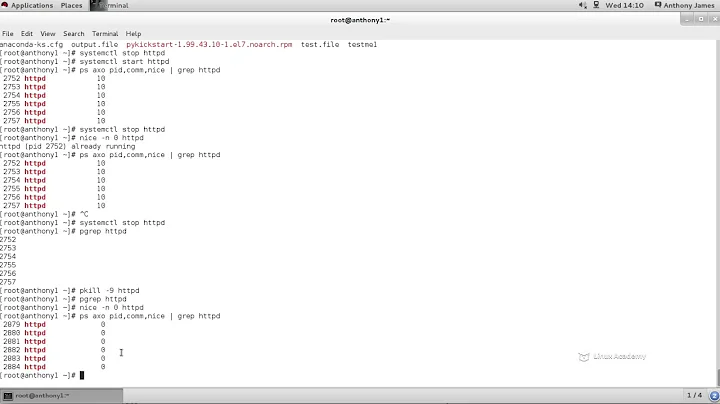Minimize the terminal window
720x404 pixels.
[x=687, y=19]
